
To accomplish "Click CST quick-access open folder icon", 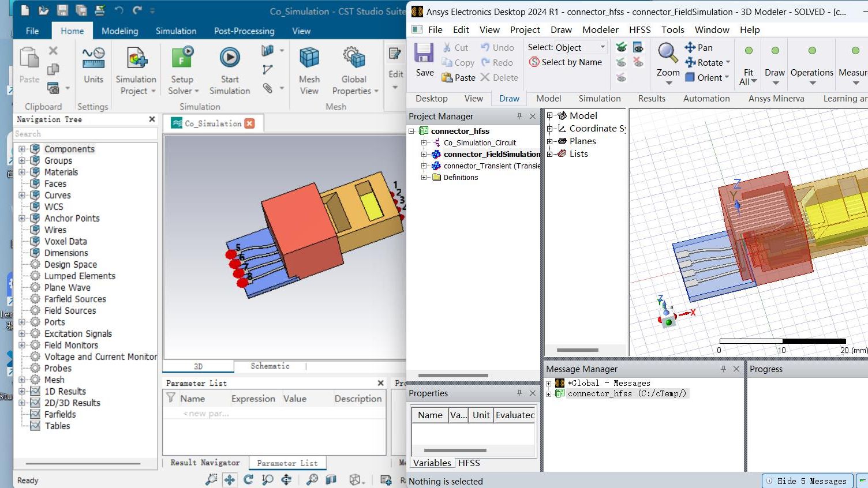I will click(43, 10).
